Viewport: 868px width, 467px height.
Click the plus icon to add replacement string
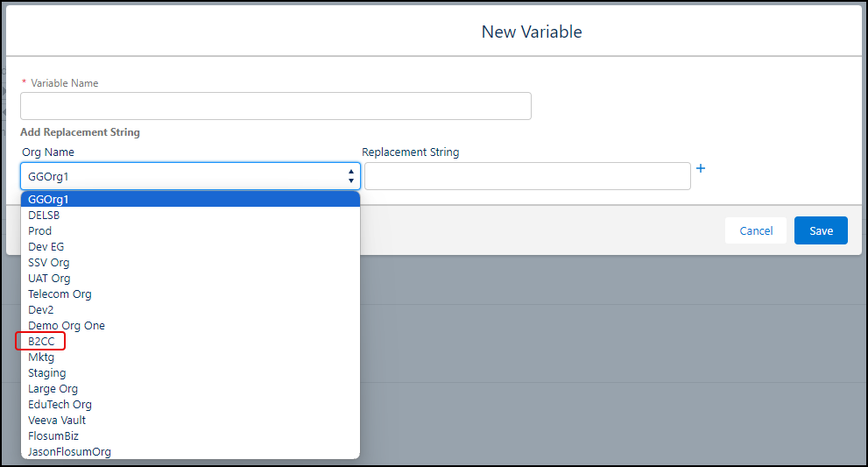pos(700,168)
